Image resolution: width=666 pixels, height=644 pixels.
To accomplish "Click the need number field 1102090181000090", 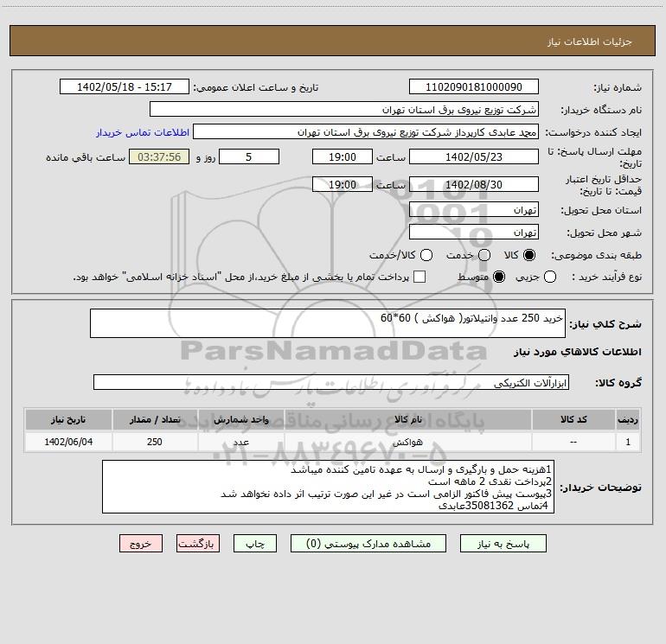I will [x=474, y=87].
